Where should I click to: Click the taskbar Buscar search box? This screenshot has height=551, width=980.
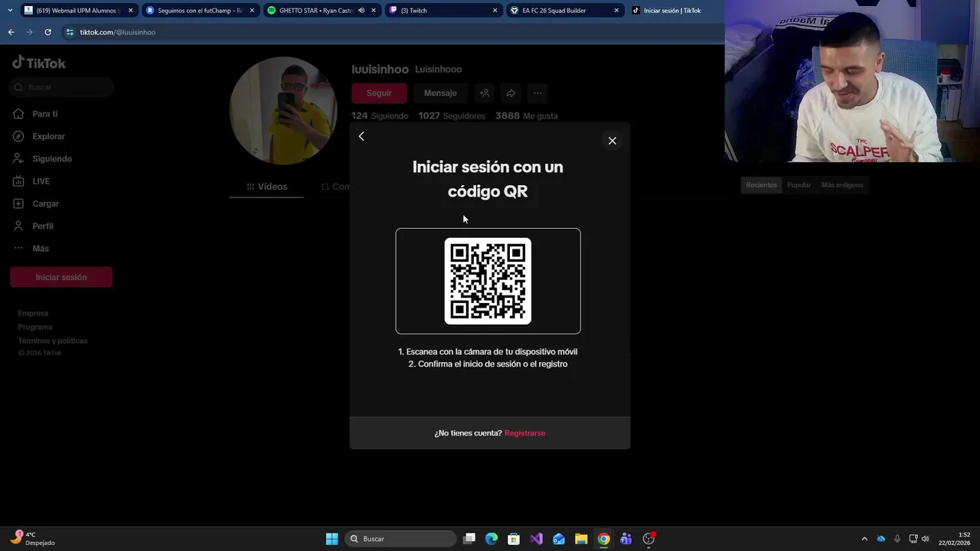(400, 539)
